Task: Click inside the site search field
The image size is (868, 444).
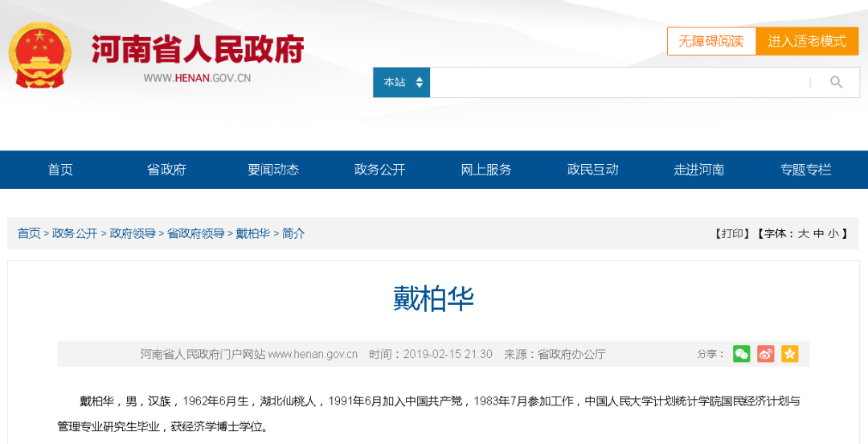Action: coord(620,83)
